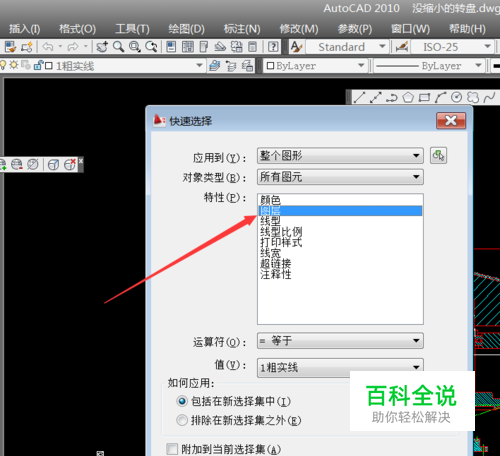Open the 对象类型 dropdown showing 所有图元
Image resolution: width=500 pixels, height=456 pixels.
click(340, 177)
